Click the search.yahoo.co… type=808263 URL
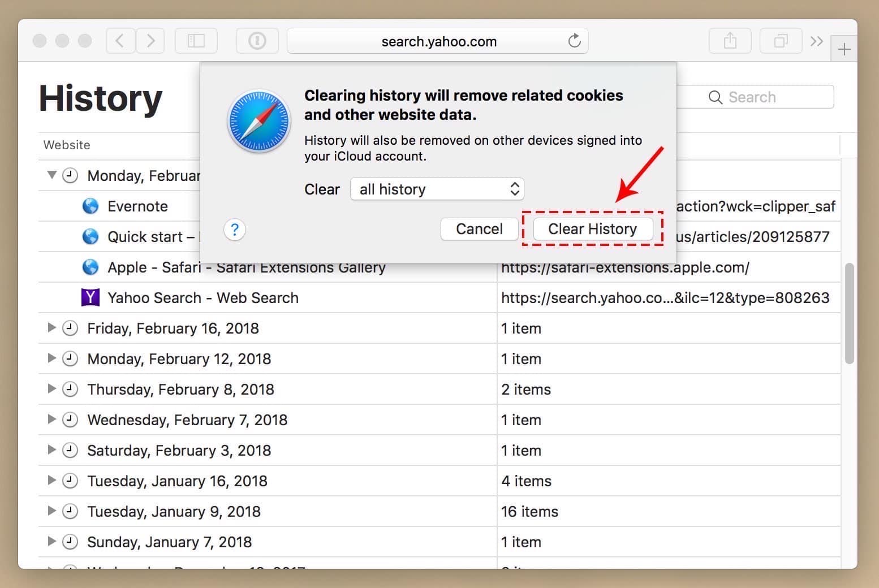Image resolution: width=879 pixels, height=588 pixels. pyautogui.click(x=665, y=298)
